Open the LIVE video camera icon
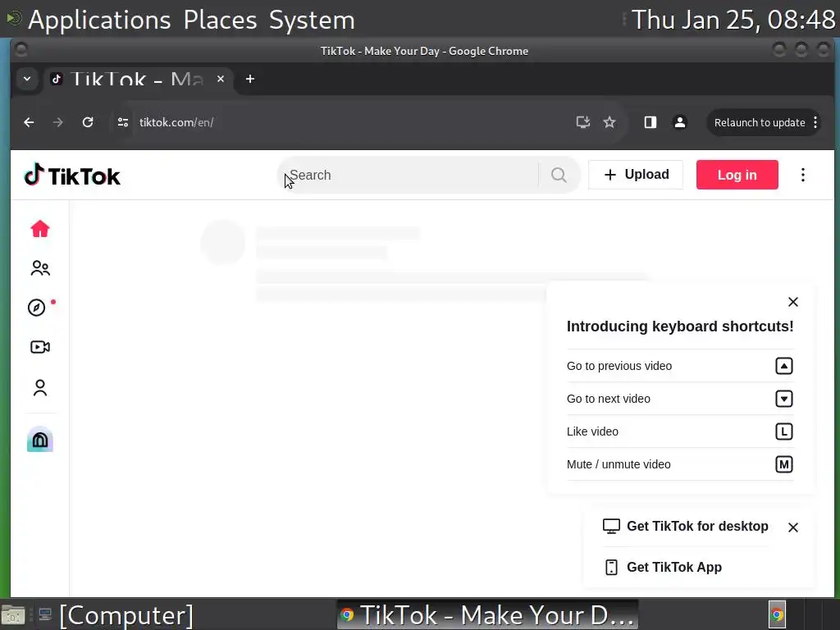This screenshot has height=630, width=840. pyautogui.click(x=40, y=347)
